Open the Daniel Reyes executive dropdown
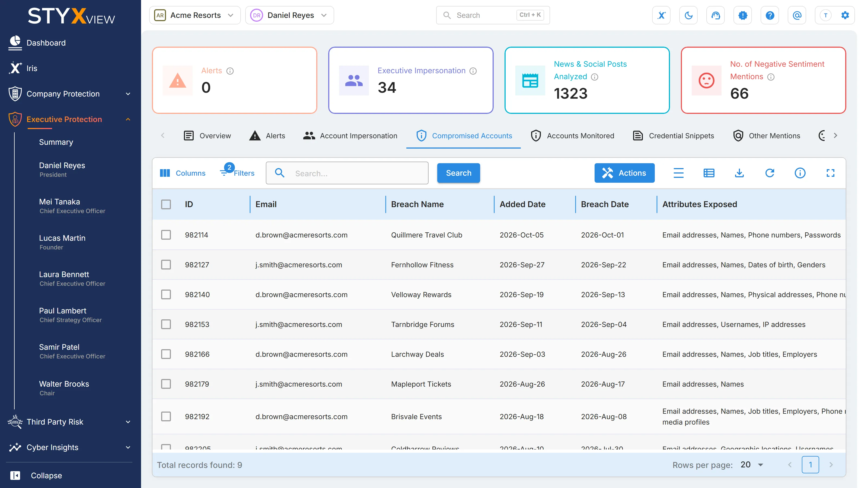This screenshot has height=488, width=868. click(289, 15)
